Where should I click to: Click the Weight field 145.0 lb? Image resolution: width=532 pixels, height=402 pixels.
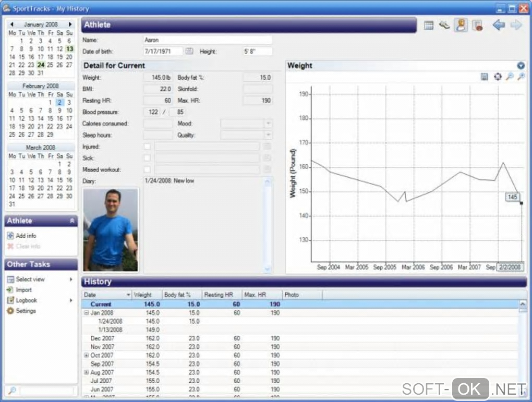coord(158,78)
